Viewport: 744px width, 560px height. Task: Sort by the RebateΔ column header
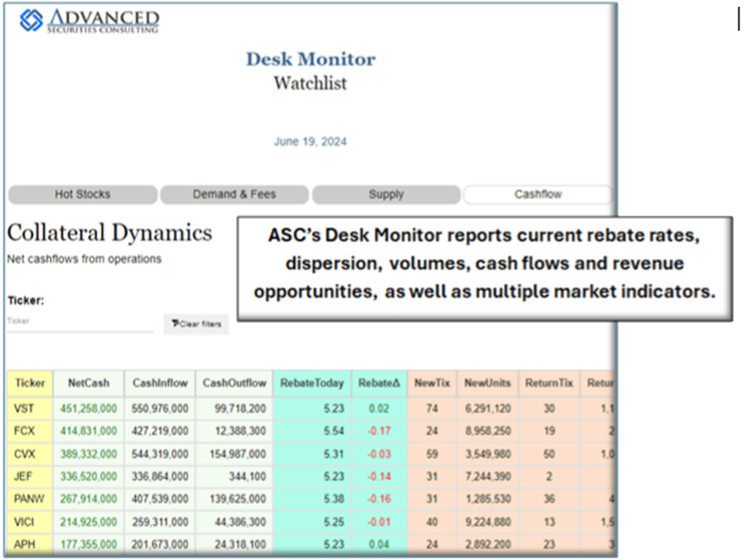(379, 383)
